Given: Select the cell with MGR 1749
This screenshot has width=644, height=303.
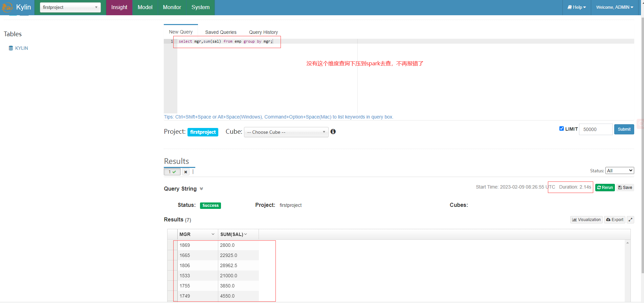Looking at the screenshot, I should pos(198,296).
